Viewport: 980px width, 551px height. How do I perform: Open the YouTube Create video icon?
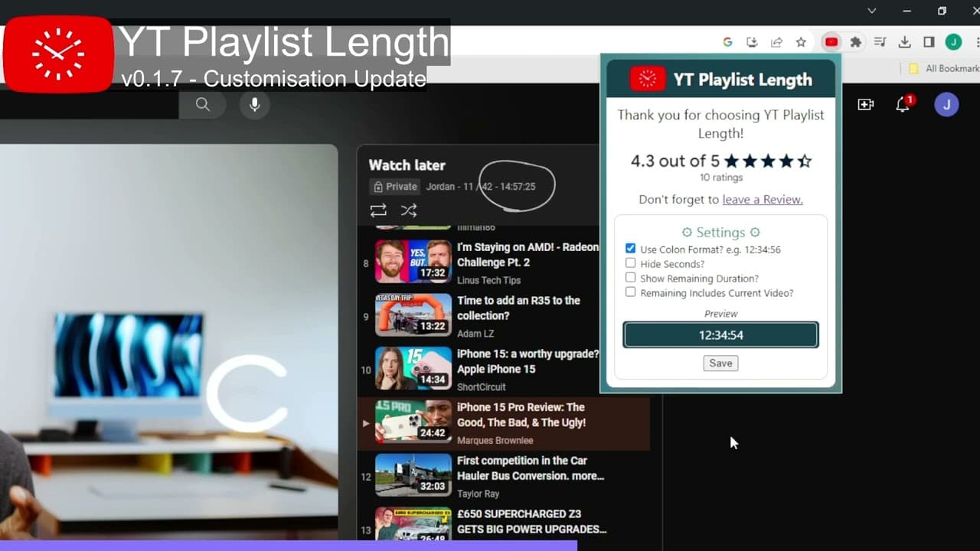point(866,105)
